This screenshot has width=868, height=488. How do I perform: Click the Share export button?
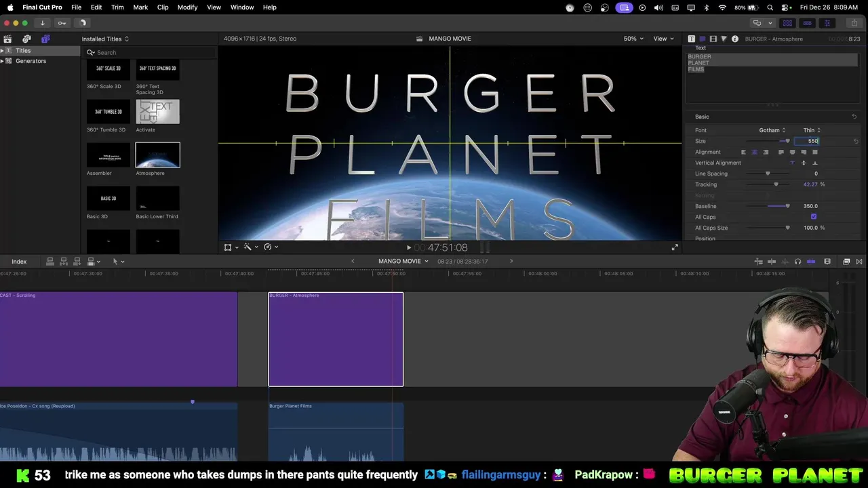point(854,23)
